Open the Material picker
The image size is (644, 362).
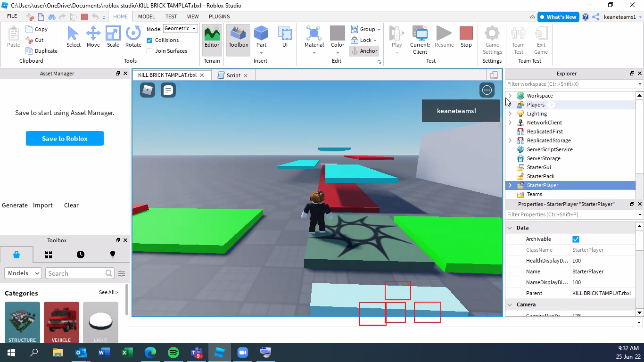click(314, 37)
